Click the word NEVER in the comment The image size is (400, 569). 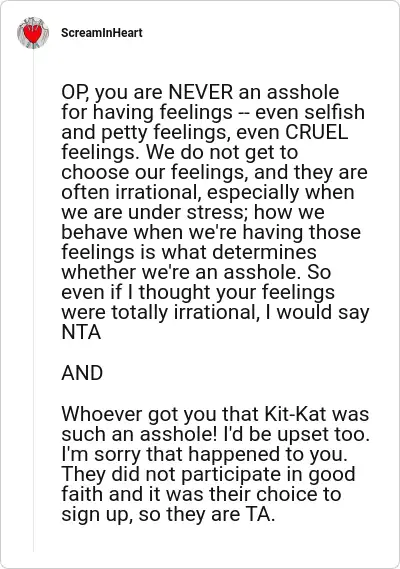coord(200,92)
